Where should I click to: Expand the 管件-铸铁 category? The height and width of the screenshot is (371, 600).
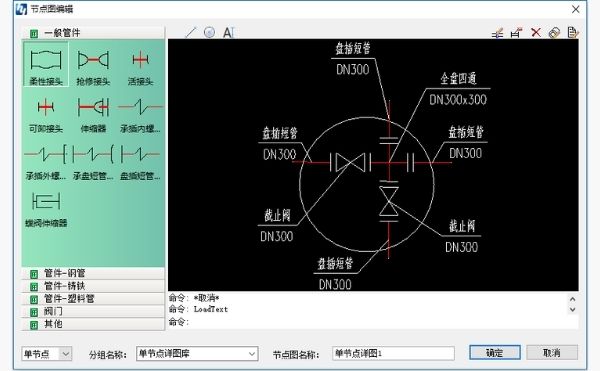(x=93, y=286)
